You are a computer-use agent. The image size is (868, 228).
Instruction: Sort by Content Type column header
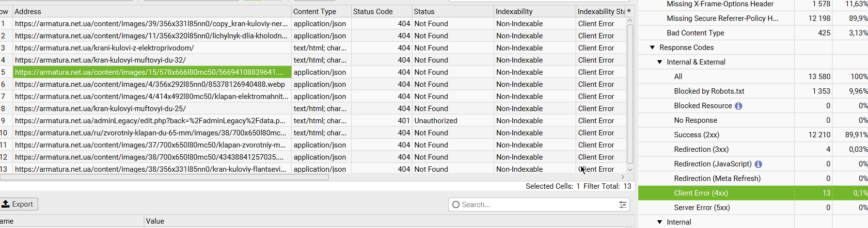(x=321, y=11)
